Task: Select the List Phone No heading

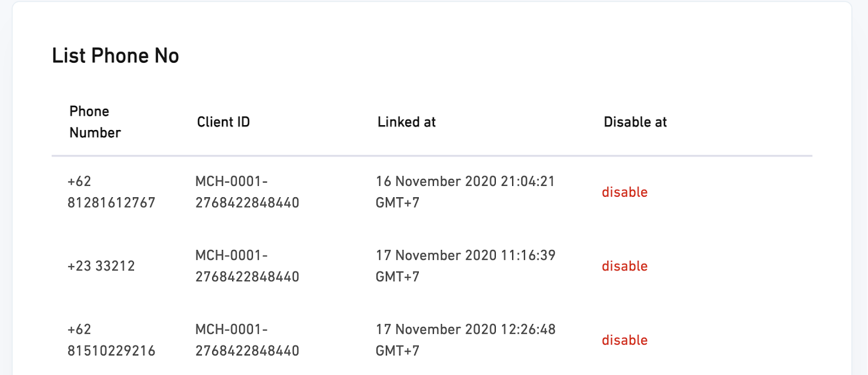Action: pyautogui.click(x=116, y=56)
